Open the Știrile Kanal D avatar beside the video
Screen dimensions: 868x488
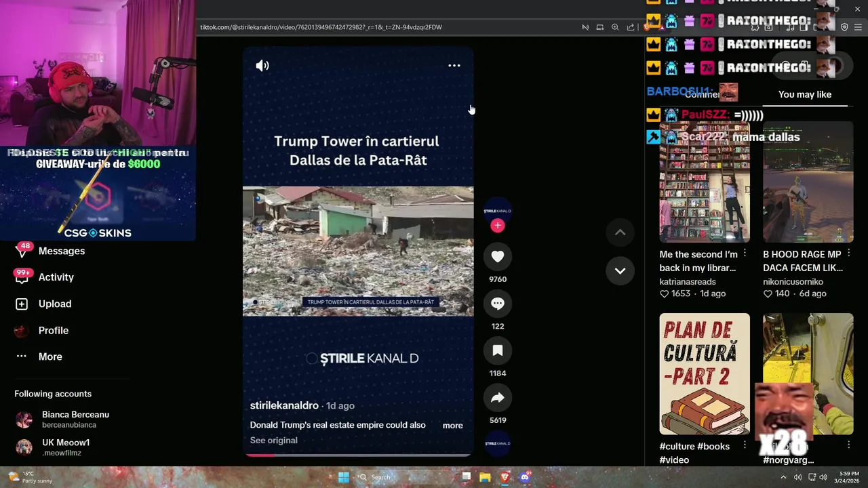[498, 211]
